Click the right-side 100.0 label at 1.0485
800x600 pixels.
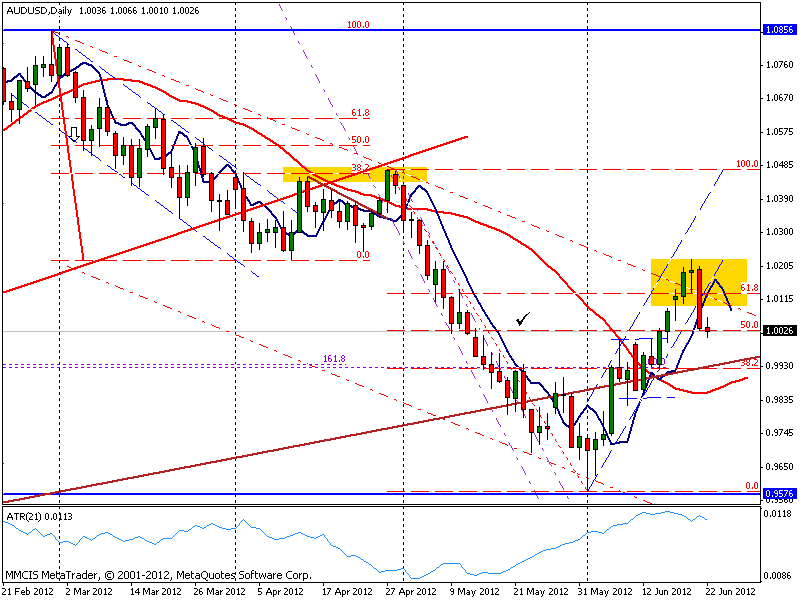pyautogui.click(x=747, y=164)
